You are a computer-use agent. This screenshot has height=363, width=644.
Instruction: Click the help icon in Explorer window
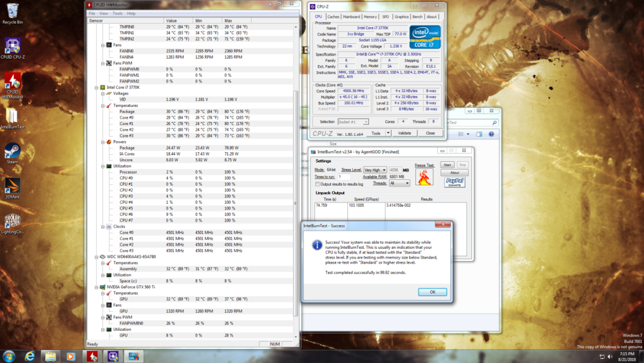pos(491,134)
